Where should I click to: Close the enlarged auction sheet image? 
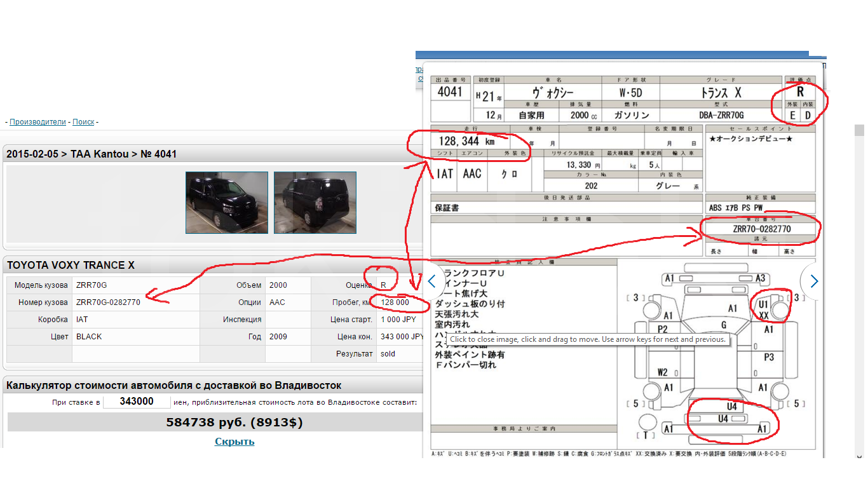pyautogui.click(x=623, y=259)
